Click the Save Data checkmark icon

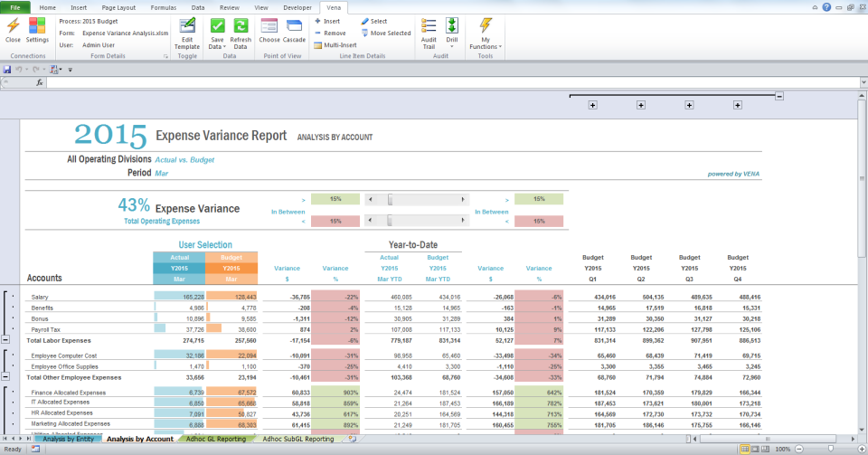[218, 25]
